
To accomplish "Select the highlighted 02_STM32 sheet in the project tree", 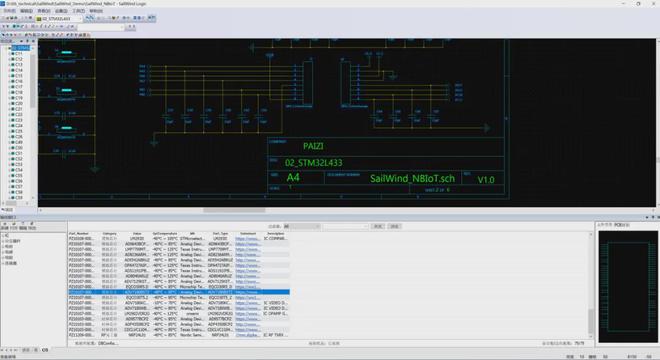I will pos(21,48).
